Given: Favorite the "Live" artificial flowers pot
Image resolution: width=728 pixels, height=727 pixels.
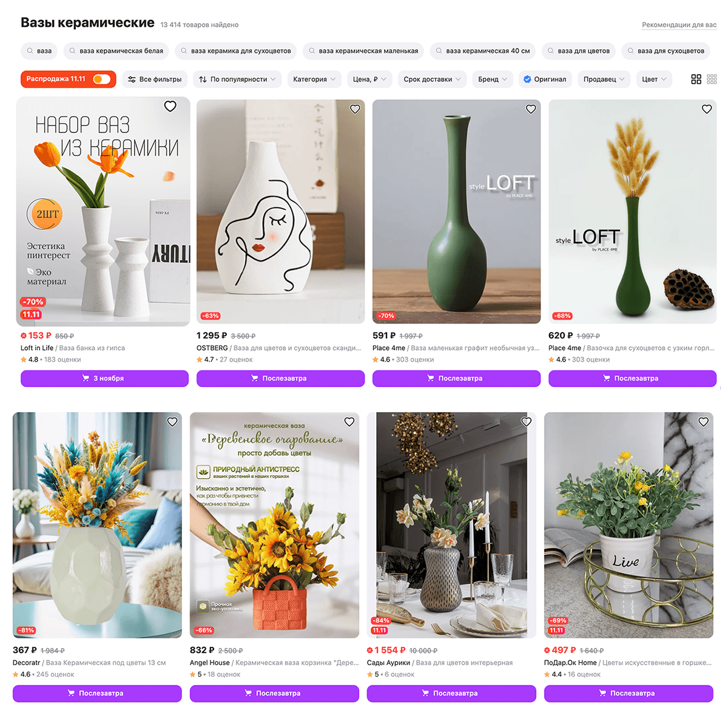Looking at the screenshot, I should pos(704,422).
